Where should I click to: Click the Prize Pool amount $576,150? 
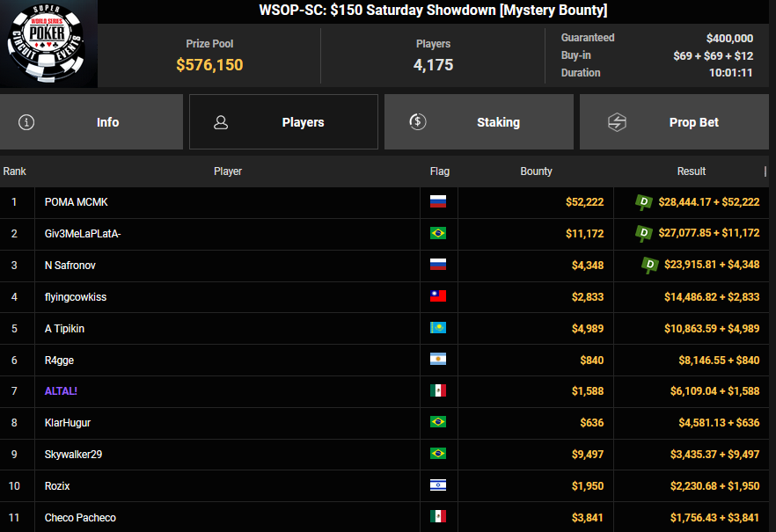[209, 65]
